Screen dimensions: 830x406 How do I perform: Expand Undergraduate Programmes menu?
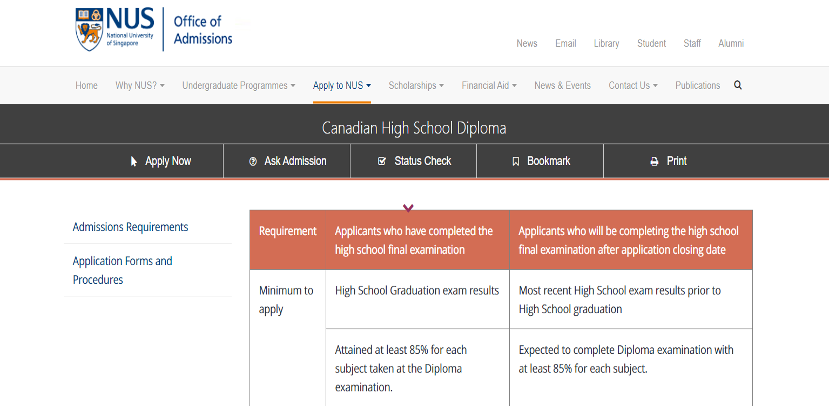[238, 86]
